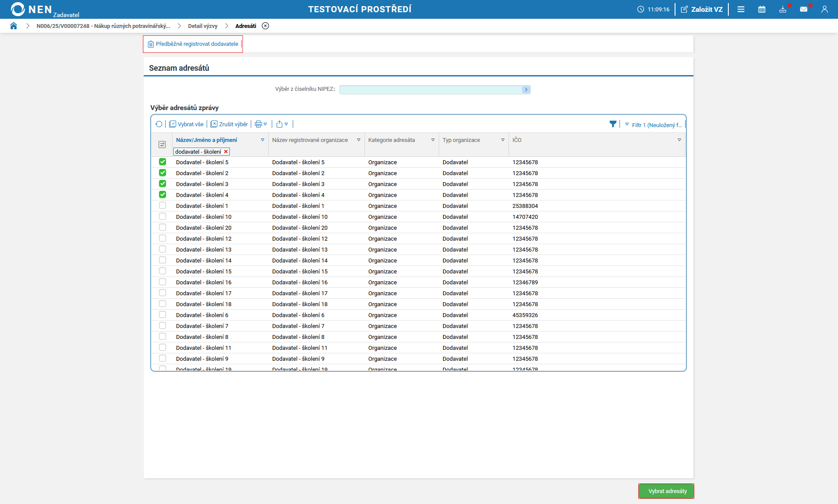The image size is (838, 504).
Task: Check the Dodavatel - školení 1 row
Action: [163, 206]
